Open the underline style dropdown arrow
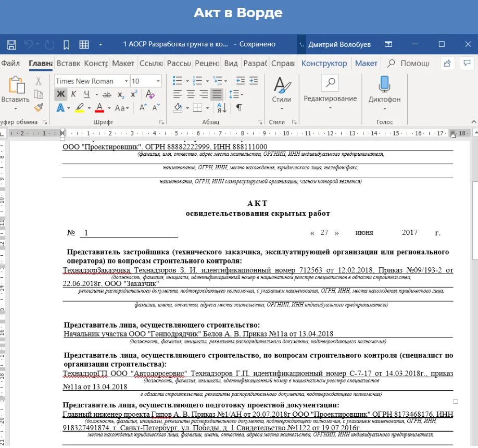The image size is (478, 448). pyautogui.click(x=97, y=94)
